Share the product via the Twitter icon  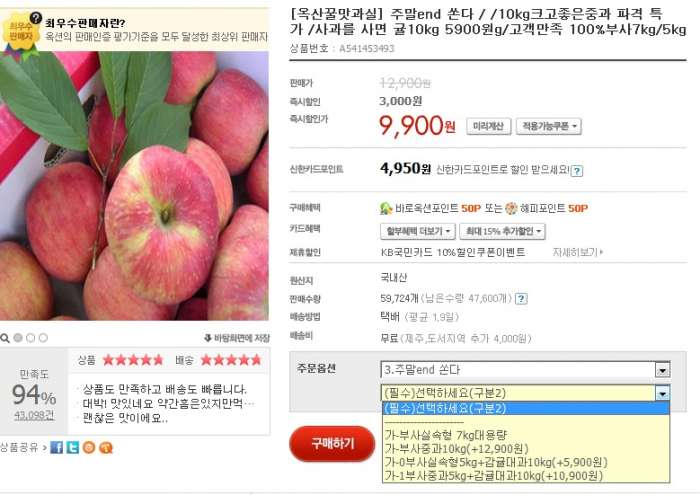pos(73,447)
